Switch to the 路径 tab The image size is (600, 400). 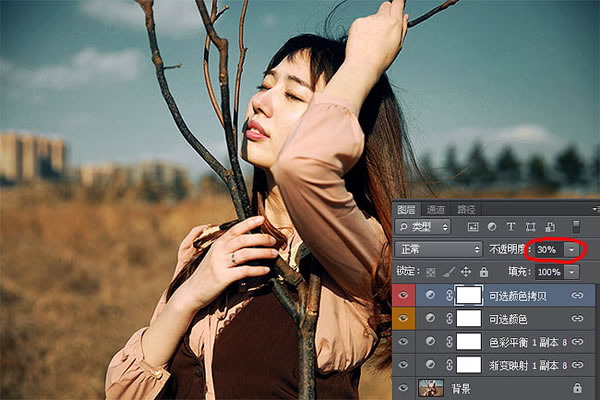[466, 209]
